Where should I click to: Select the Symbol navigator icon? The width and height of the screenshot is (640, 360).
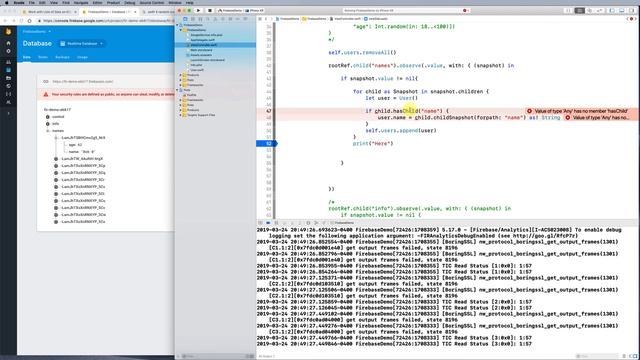[x=200, y=19]
